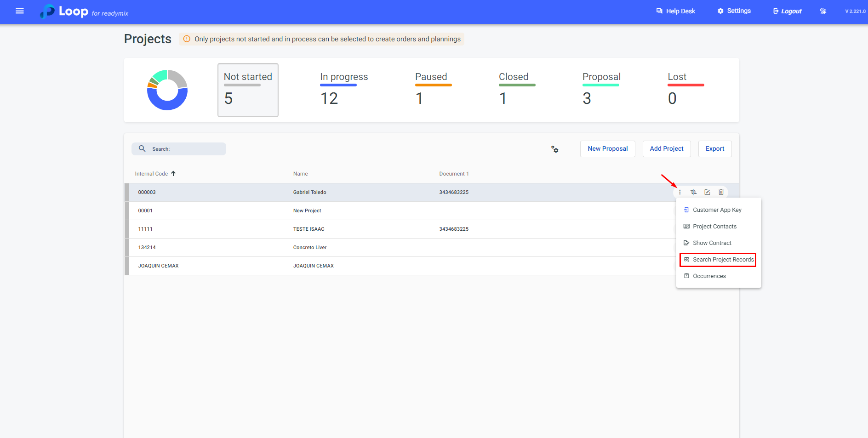This screenshot has height=438, width=868.
Task: Show the Proposal status projects
Action: [601, 90]
